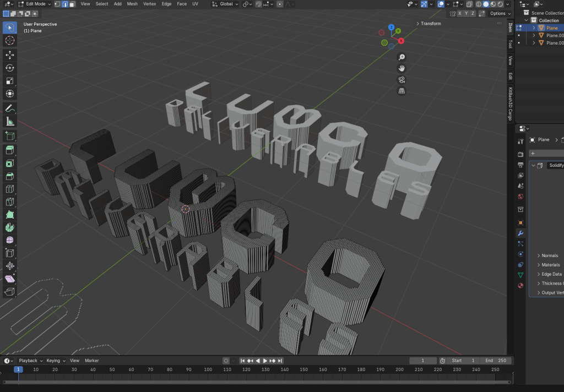Expand the Normals subpanel
The height and width of the screenshot is (392, 564).
click(x=549, y=255)
